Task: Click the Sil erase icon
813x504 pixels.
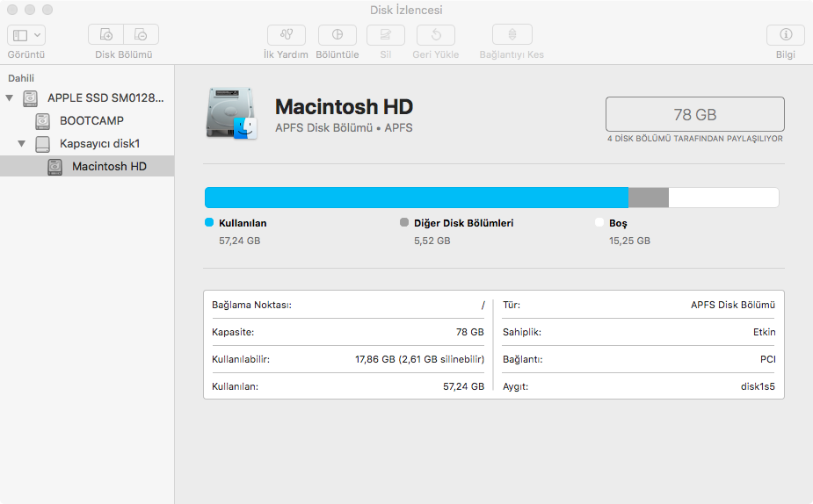Action: 385,35
